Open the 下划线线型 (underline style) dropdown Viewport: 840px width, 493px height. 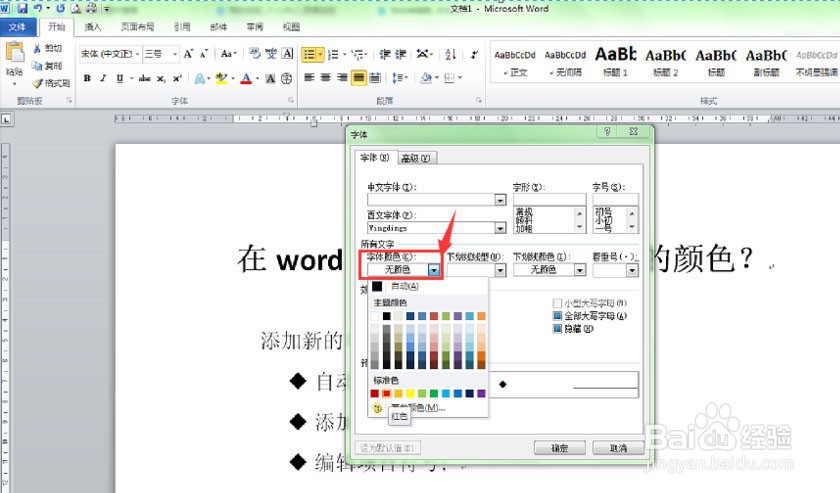pyautogui.click(x=500, y=270)
